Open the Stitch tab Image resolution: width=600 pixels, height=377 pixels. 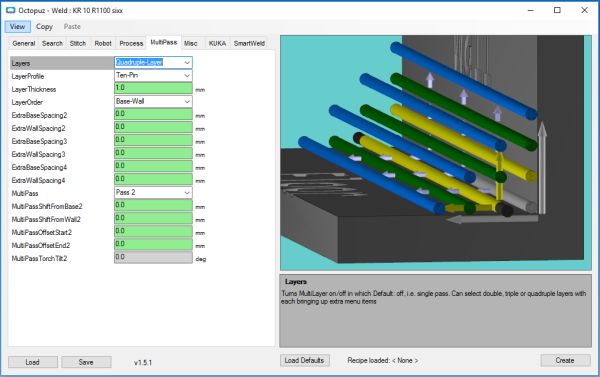pos(78,43)
